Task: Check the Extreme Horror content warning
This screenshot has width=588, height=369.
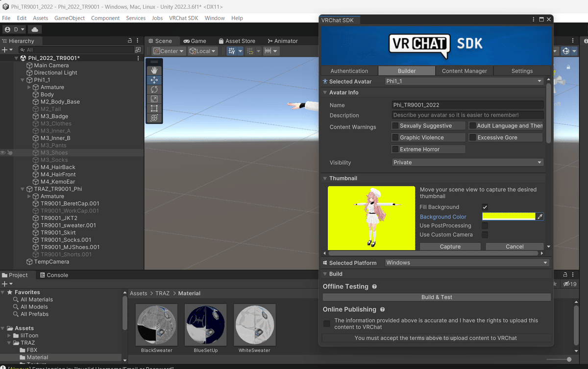Action: (395, 149)
